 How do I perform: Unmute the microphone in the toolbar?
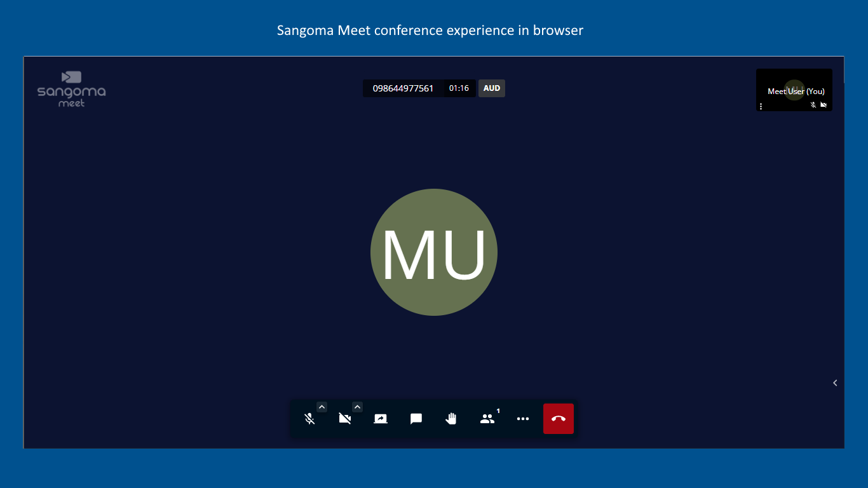[309, 419]
